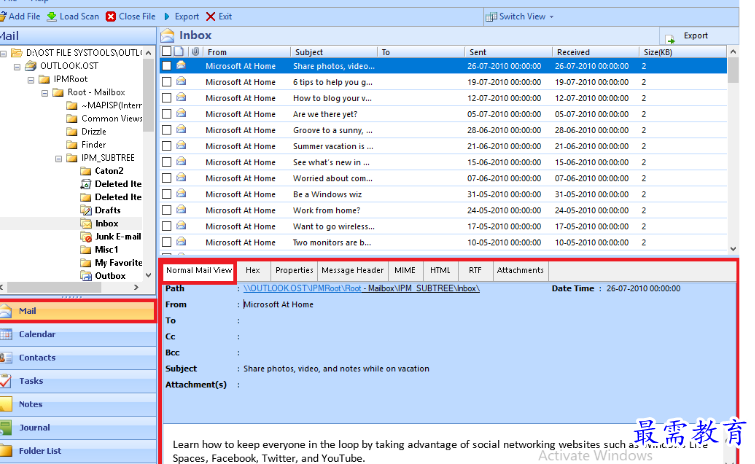The height and width of the screenshot is (464, 755).
Task: Switch to the Properties tab
Action: (294, 271)
